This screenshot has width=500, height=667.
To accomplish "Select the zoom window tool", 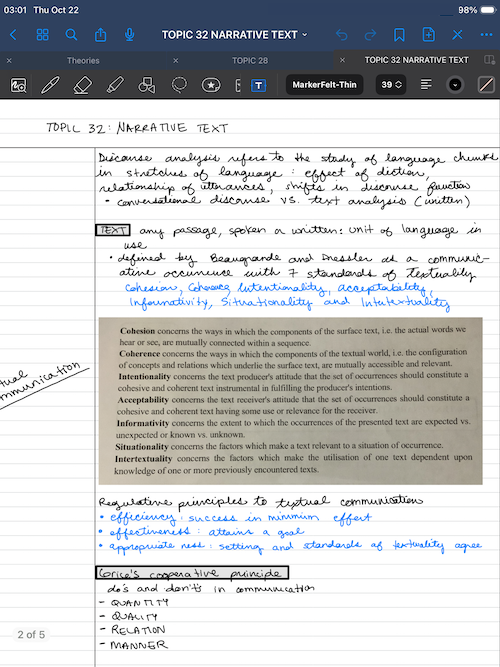I will point(18,85).
